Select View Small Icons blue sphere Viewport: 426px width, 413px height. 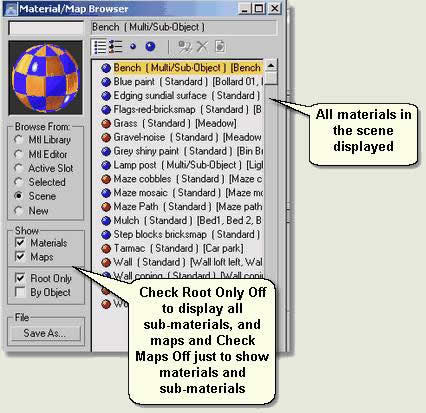(133, 47)
